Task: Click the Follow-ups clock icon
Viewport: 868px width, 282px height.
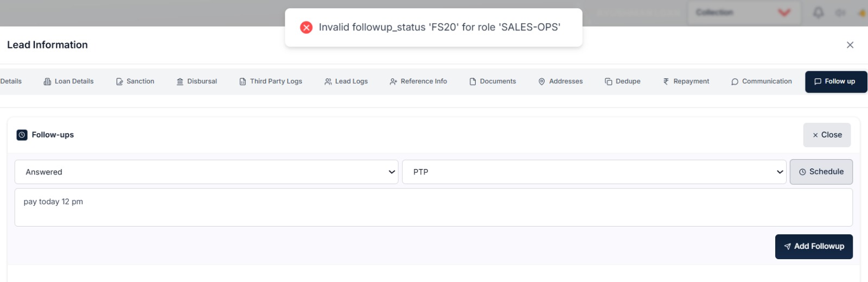Action: click(x=22, y=135)
